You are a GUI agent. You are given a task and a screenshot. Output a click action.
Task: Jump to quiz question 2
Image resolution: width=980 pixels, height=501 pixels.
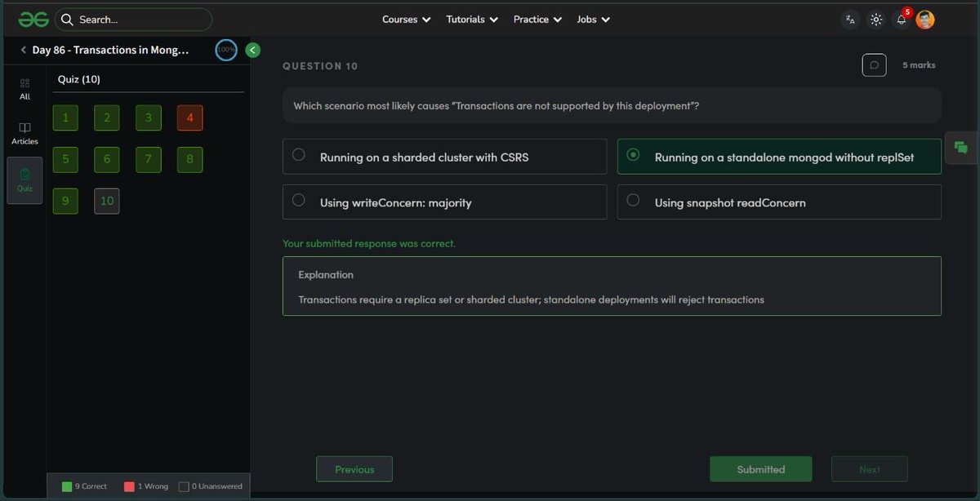click(107, 117)
